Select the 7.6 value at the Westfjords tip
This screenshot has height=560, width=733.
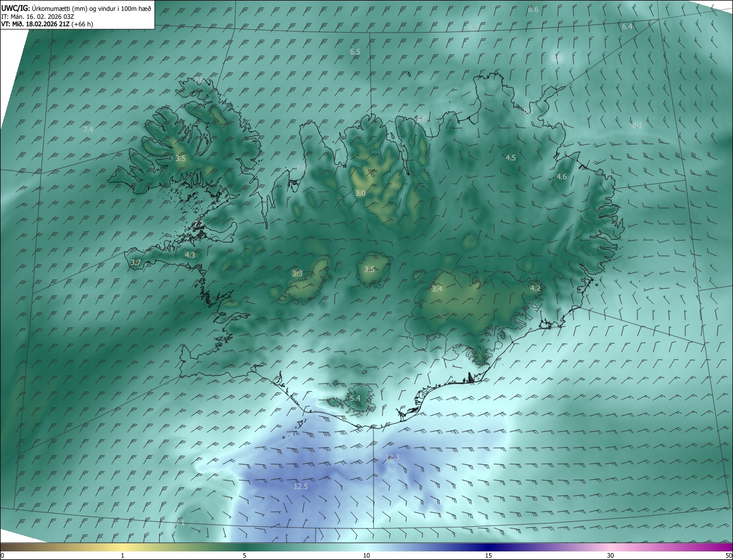(199, 79)
